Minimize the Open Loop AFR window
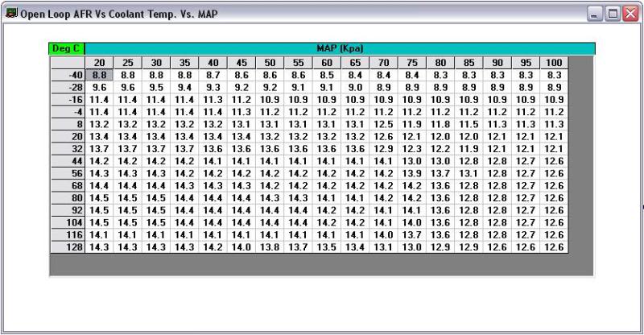 click(594, 14)
